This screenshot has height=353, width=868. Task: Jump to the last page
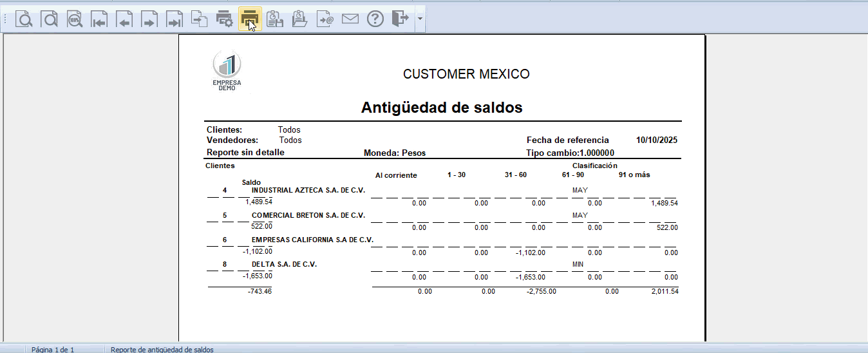[175, 19]
